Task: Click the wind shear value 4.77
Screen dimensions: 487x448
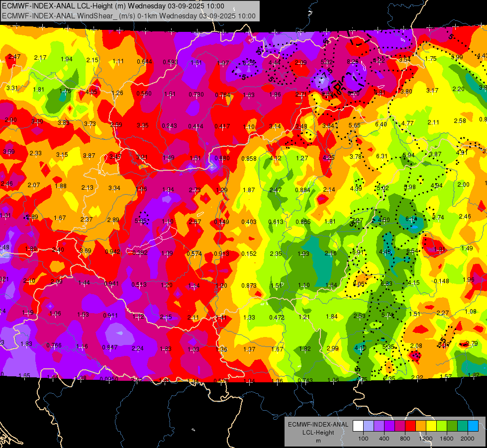Action: (x=407, y=123)
